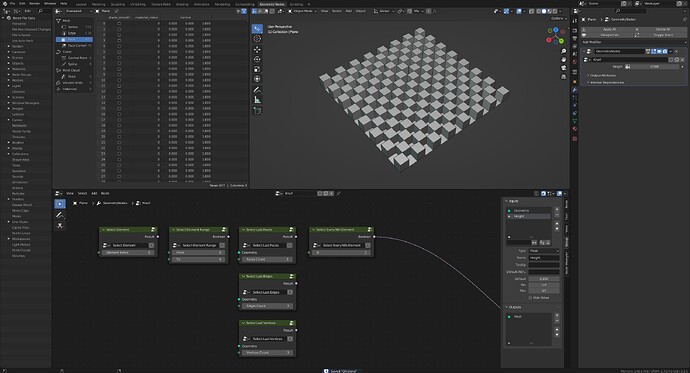
Task: Open the Modifiers wrench properties tab
Action: 574,90
